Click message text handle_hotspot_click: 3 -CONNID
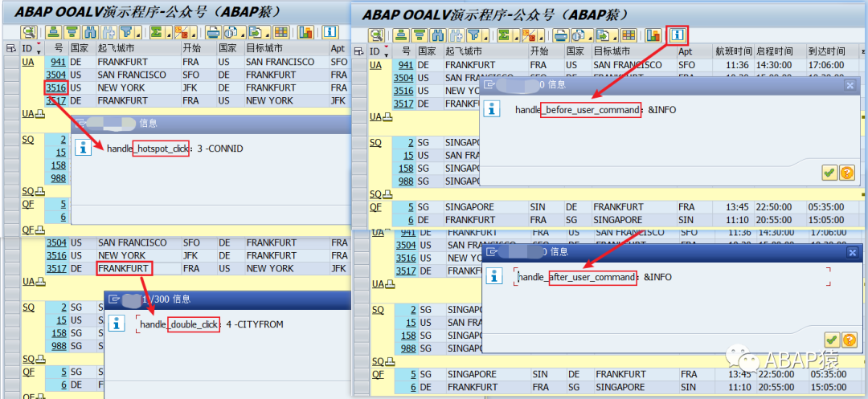This screenshot has height=399, width=868. [175, 149]
